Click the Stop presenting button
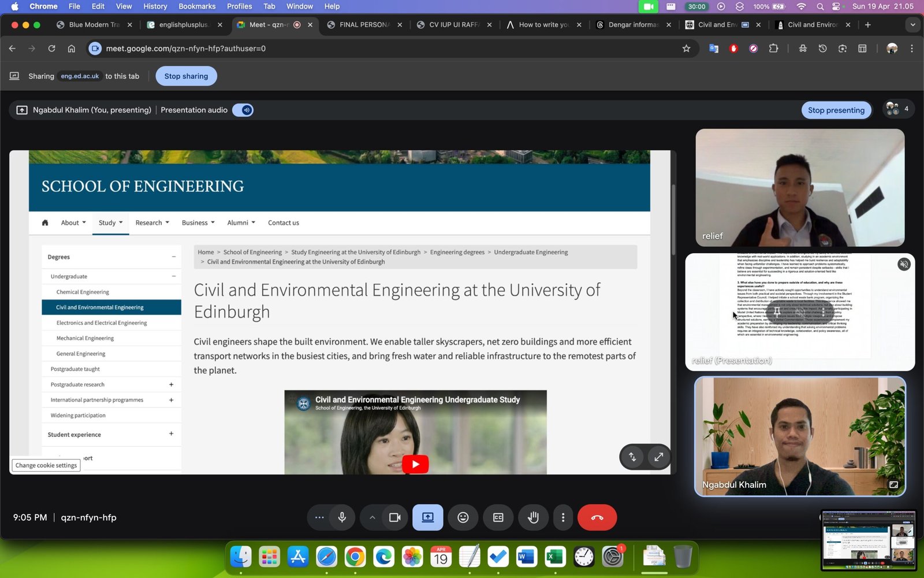 point(836,110)
